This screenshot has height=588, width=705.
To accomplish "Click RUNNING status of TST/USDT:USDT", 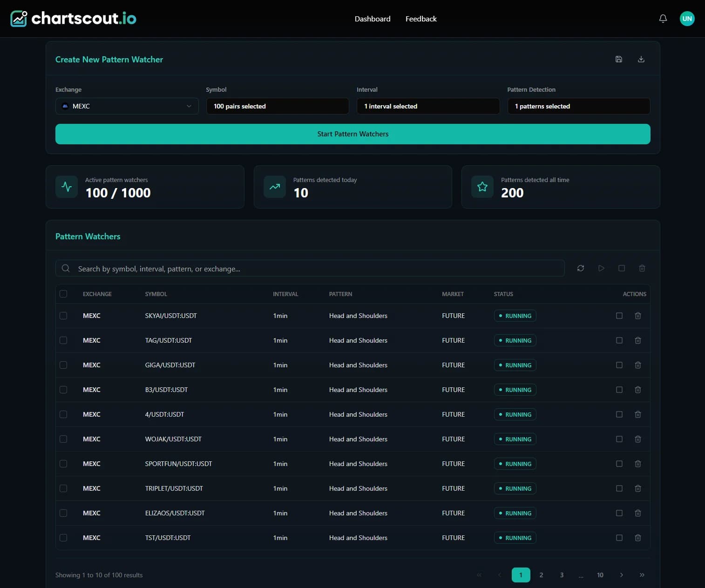I will point(515,538).
